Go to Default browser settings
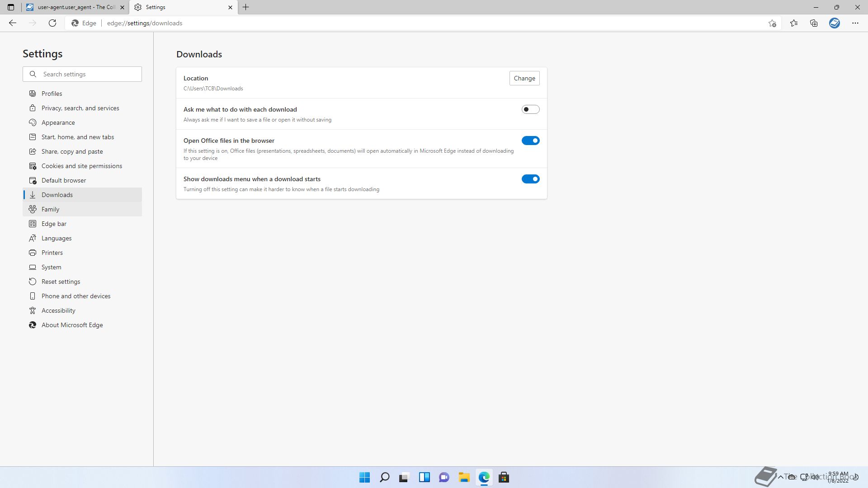The height and width of the screenshot is (488, 868). pos(82,180)
